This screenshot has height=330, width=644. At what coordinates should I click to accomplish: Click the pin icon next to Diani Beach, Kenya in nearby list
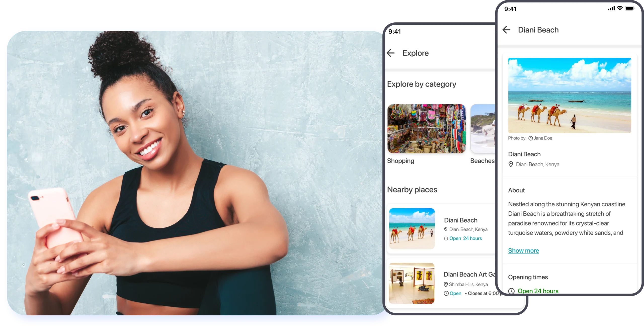click(x=446, y=229)
